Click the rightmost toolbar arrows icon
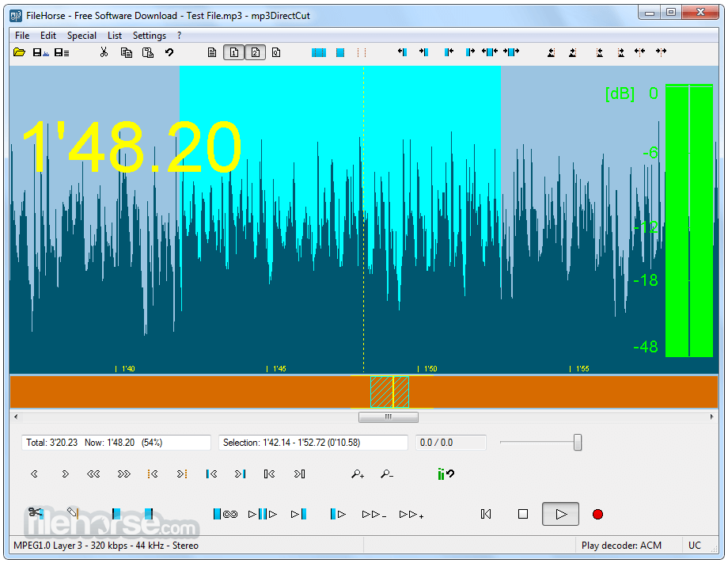The width and height of the screenshot is (728, 563). (x=662, y=52)
